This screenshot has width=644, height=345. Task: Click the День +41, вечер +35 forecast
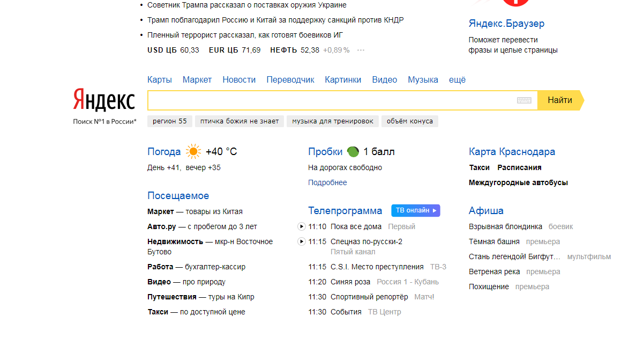184,167
